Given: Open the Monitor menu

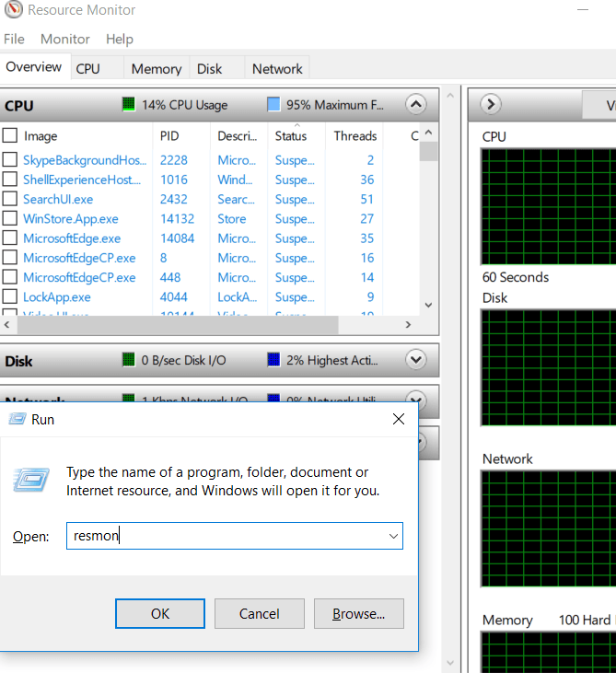Looking at the screenshot, I should pyautogui.click(x=64, y=40).
